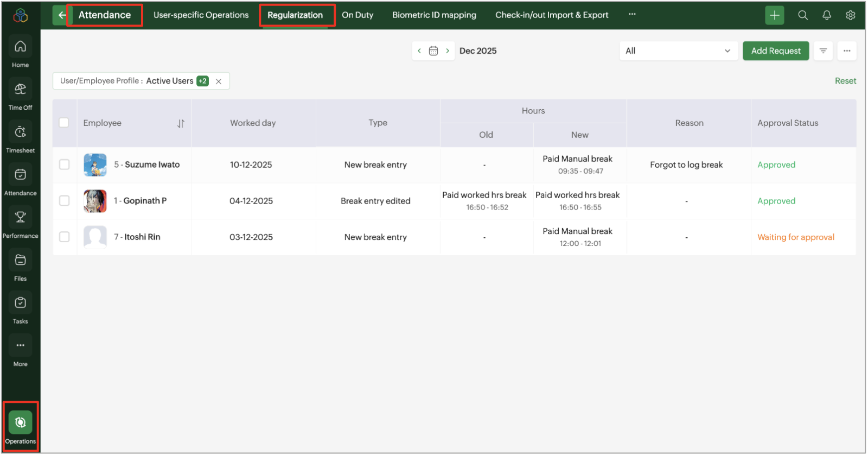868x455 pixels.
Task: Go to next month using right chevron
Action: point(448,51)
